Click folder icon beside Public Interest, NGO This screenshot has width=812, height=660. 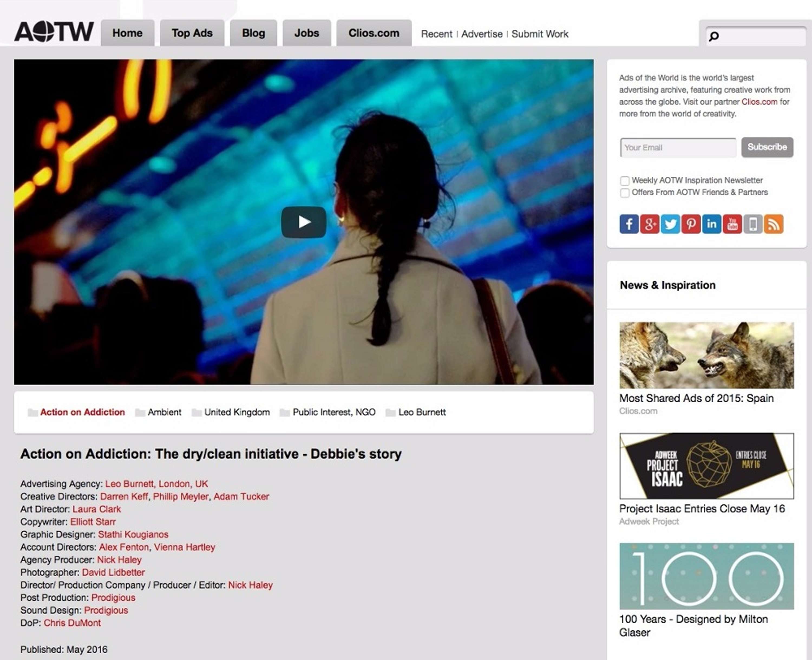coord(285,412)
